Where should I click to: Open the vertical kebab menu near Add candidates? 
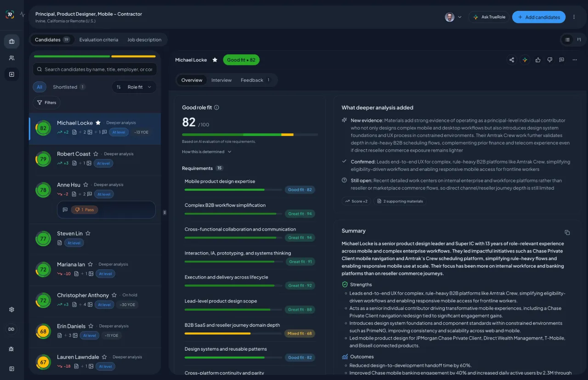pos(574,17)
